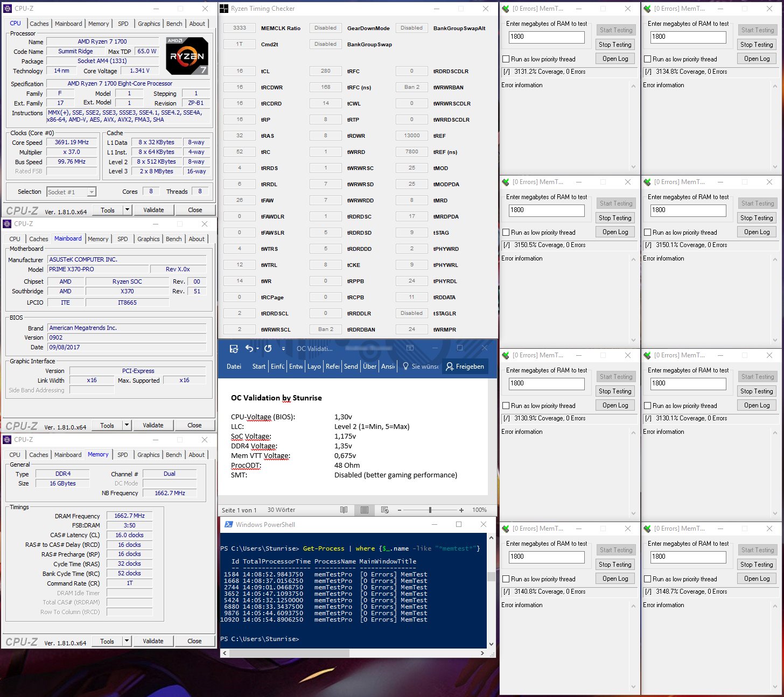The image size is (784, 697).
Task: Click the tCL value field in Ryzen Timing Checker
Action: 240,71
